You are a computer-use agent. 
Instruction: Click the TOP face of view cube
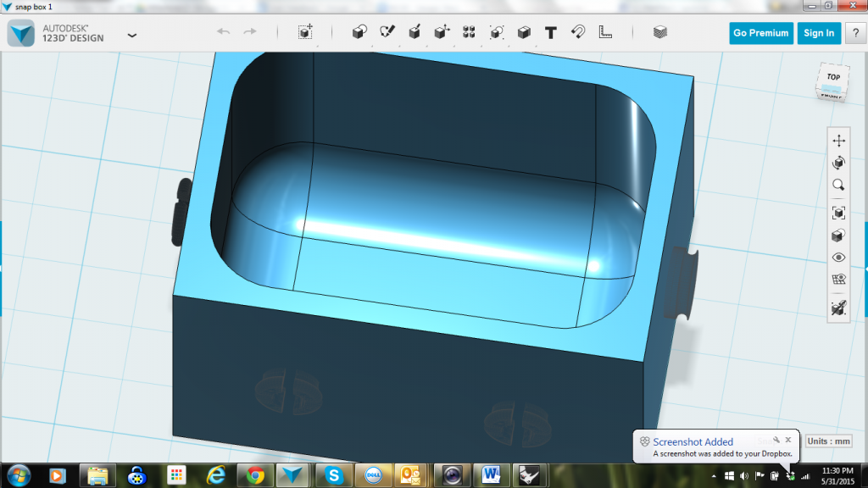click(x=833, y=78)
